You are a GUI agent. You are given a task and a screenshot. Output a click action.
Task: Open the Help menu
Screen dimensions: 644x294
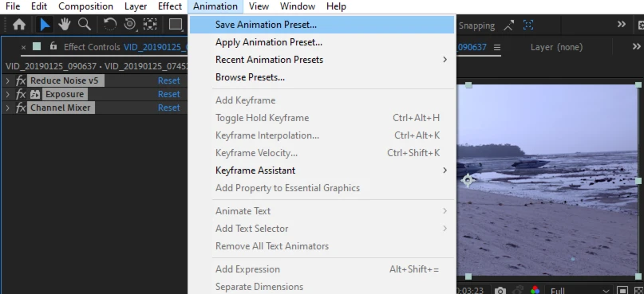click(x=336, y=6)
